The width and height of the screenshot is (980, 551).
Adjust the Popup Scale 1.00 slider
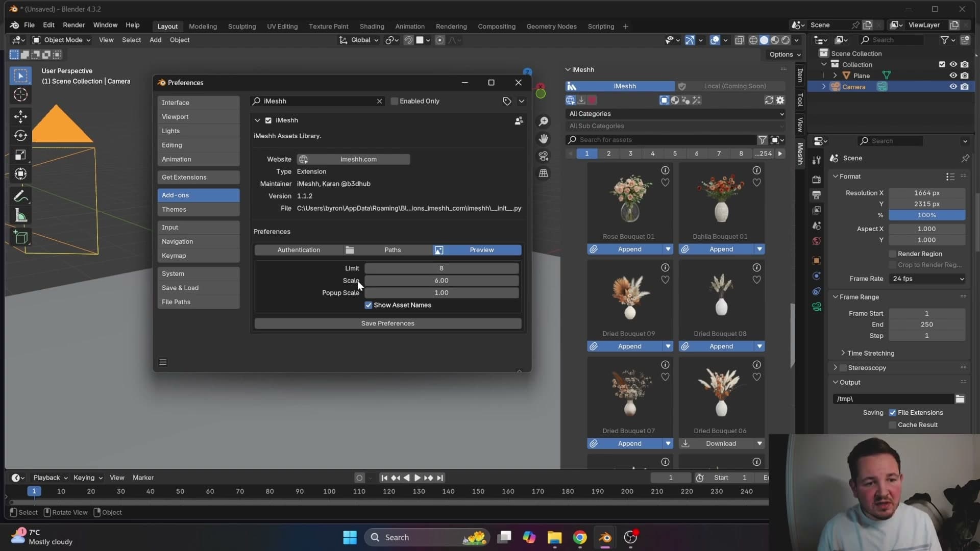tap(442, 293)
